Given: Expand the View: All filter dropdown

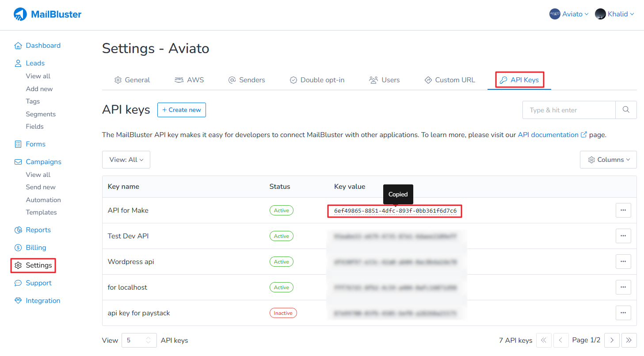Looking at the screenshot, I should coord(126,160).
